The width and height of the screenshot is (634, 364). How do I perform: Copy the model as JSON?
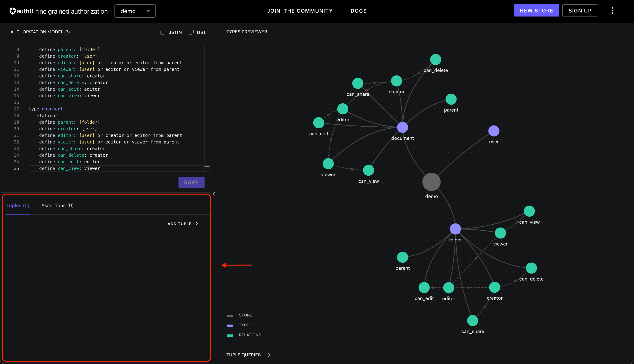pyautogui.click(x=171, y=32)
